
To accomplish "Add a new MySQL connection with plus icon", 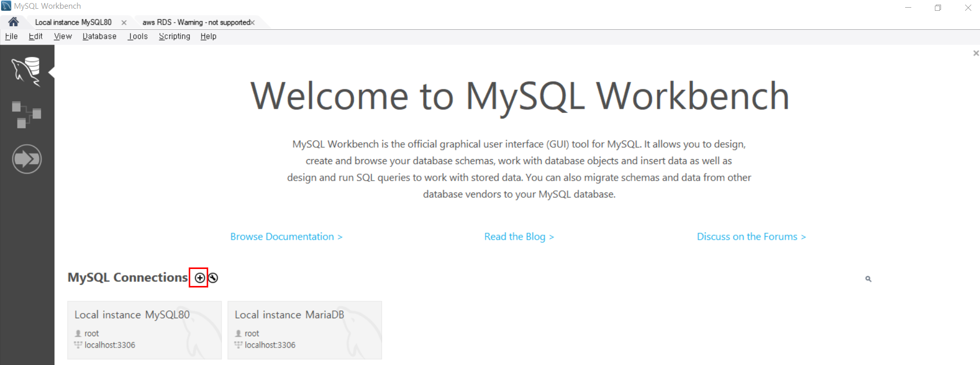I will (x=199, y=278).
